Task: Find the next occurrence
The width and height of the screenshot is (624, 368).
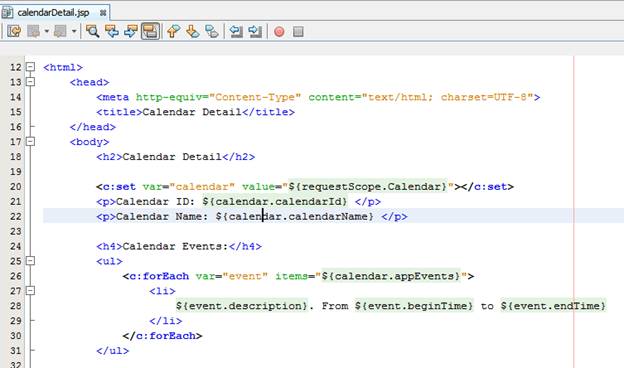Action: (x=131, y=31)
